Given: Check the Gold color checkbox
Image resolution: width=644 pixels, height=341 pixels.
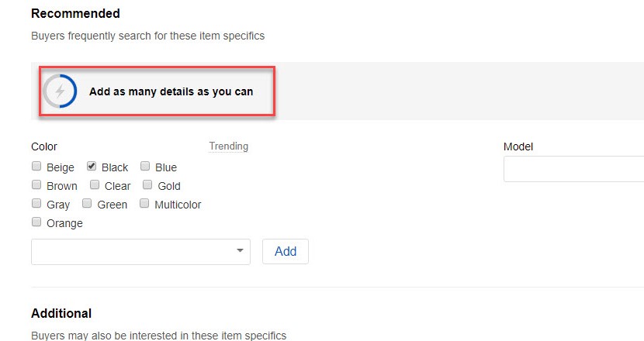Looking at the screenshot, I should pos(147,184).
